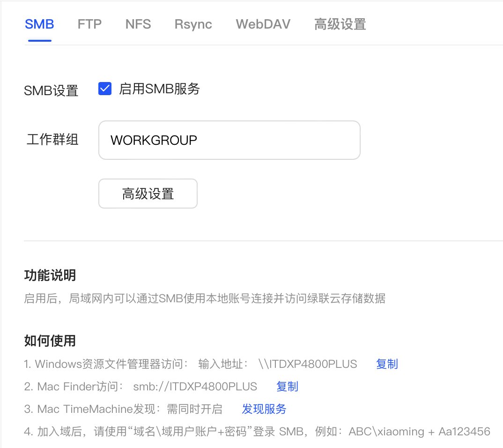Focus the WORKGROUP input field
This screenshot has height=448, width=503.
click(x=229, y=140)
